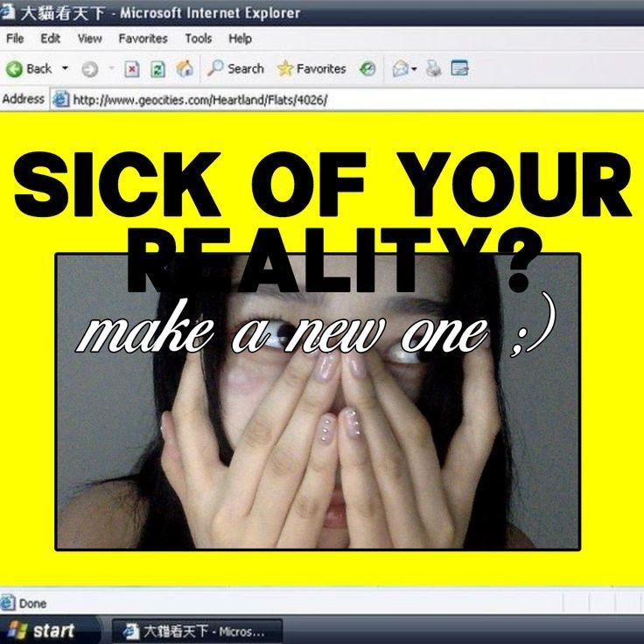Open the File menu
This screenshot has width=644, height=644.
tap(15, 38)
